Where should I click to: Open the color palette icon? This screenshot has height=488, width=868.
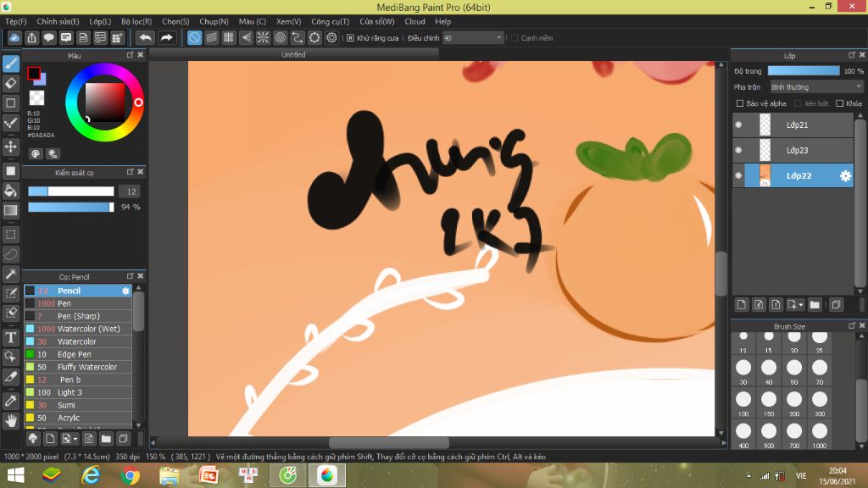[36, 154]
